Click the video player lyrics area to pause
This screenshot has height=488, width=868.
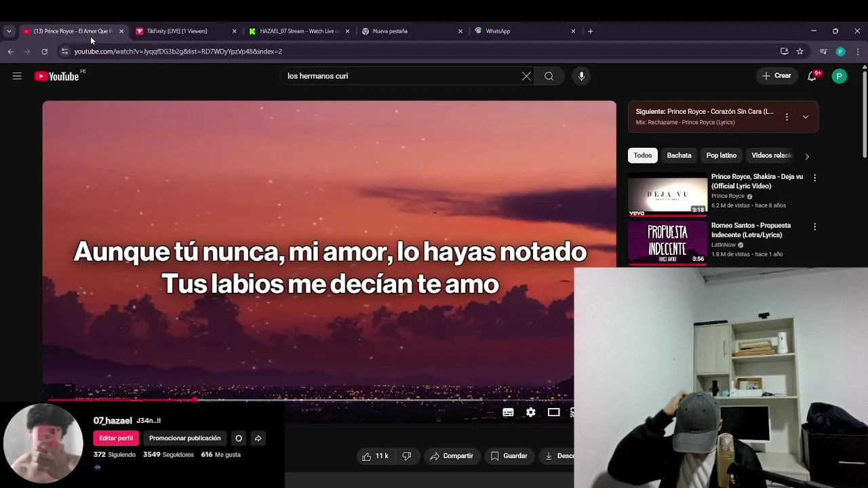click(x=330, y=267)
